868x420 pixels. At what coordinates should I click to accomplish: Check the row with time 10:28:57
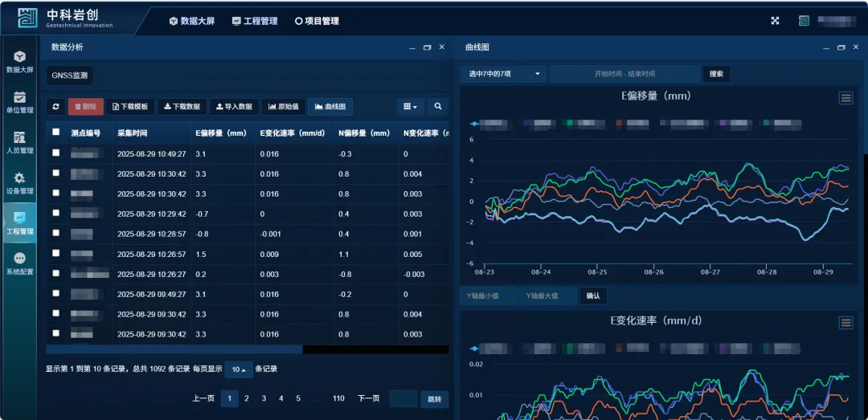pyautogui.click(x=56, y=233)
